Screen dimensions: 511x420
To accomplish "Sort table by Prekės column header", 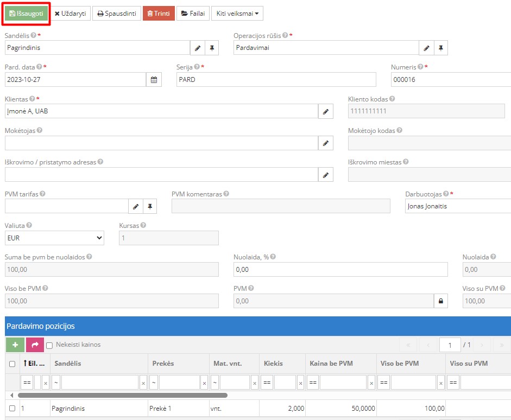I will coord(163,364).
